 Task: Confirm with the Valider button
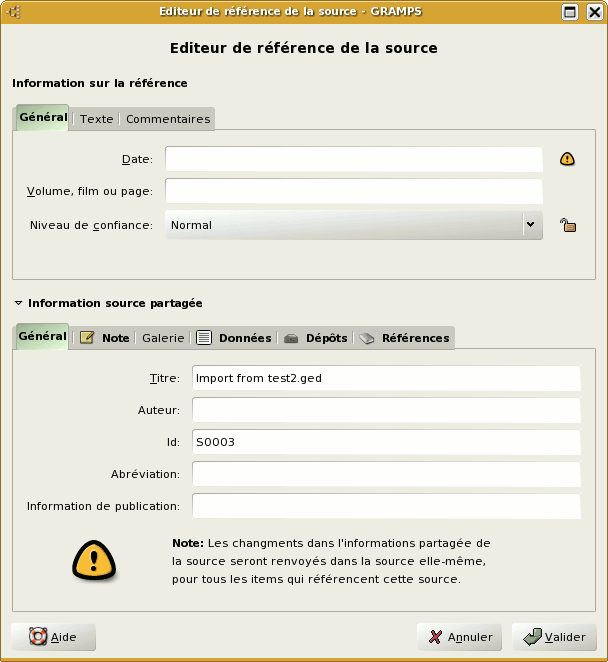[554, 637]
